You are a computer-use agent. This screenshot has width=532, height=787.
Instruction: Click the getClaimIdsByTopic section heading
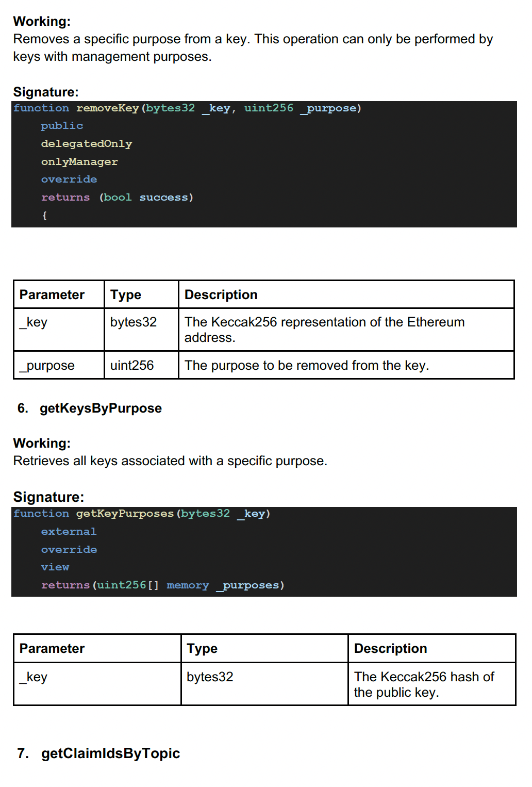[x=110, y=753]
